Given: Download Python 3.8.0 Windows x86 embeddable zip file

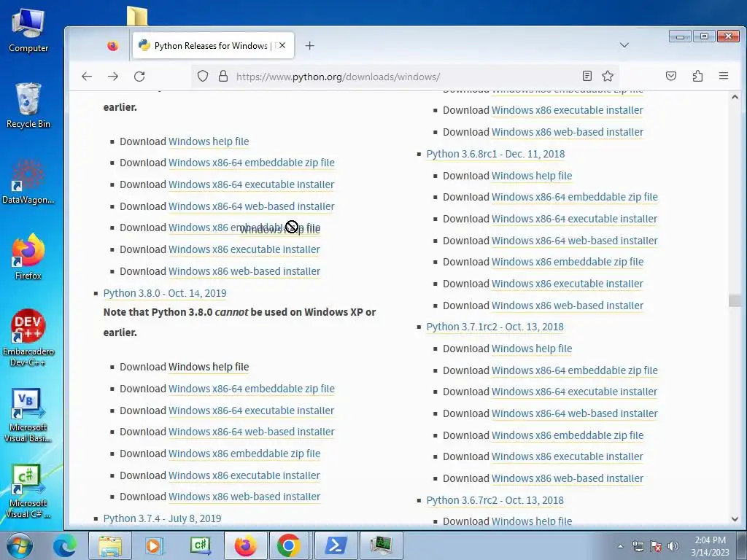Looking at the screenshot, I should click(244, 454).
